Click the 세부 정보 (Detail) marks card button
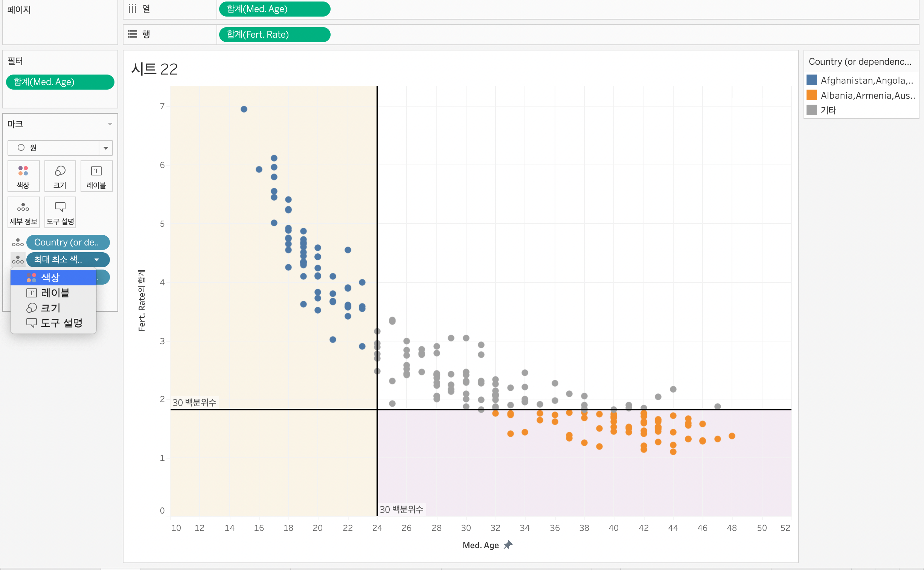The width and height of the screenshot is (924, 570). tap(23, 212)
